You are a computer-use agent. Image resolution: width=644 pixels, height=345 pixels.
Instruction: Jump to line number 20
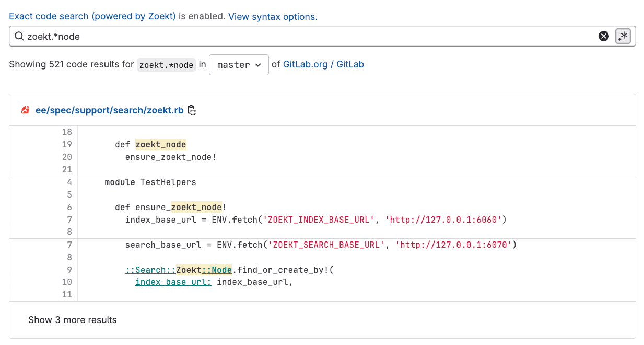pos(67,157)
